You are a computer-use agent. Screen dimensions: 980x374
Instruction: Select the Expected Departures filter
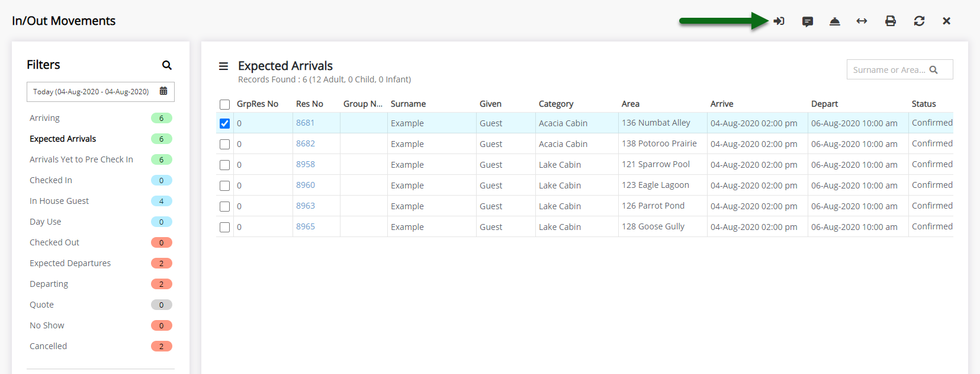[70, 263]
